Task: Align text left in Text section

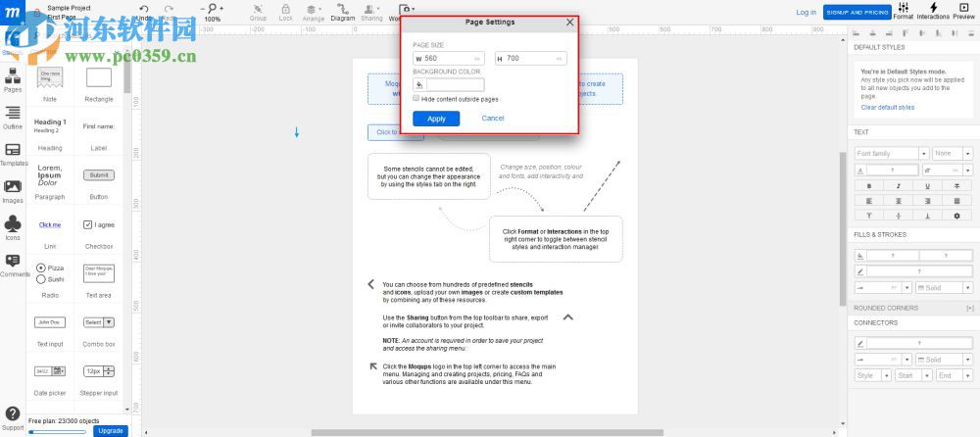Action: (x=868, y=201)
